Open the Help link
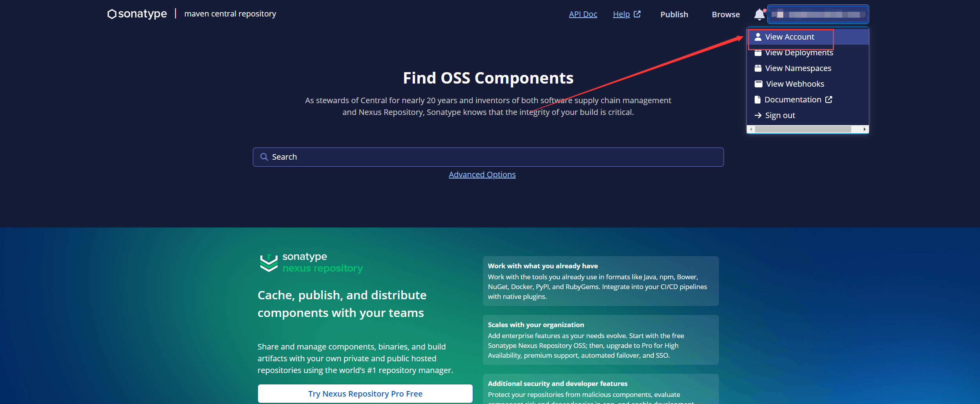 click(622, 14)
